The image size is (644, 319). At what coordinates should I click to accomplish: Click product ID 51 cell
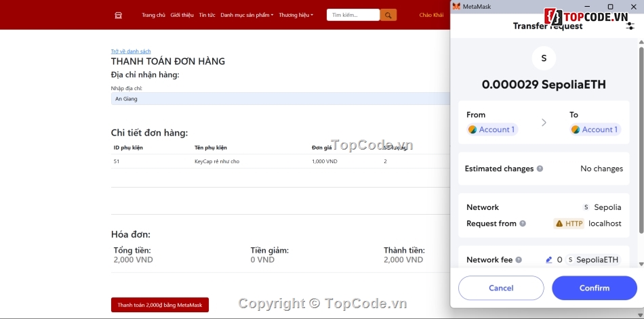(x=117, y=161)
